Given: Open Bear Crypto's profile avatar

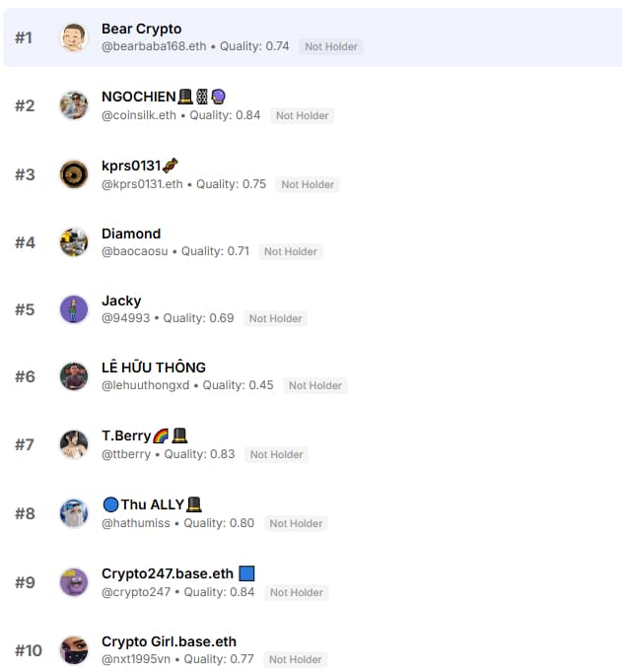Looking at the screenshot, I should pyautogui.click(x=74, y=37).
